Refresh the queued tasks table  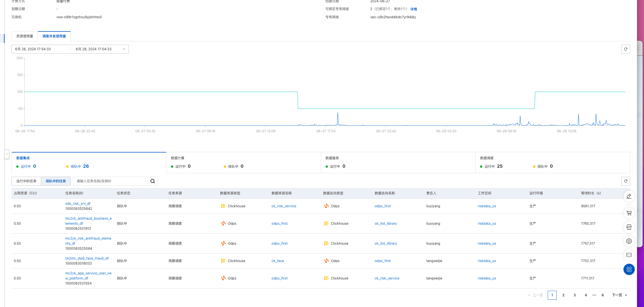[625, 181]
